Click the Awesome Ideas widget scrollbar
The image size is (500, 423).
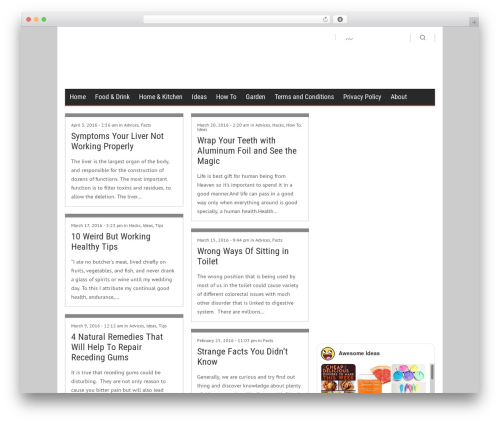(x=432, y=372)
